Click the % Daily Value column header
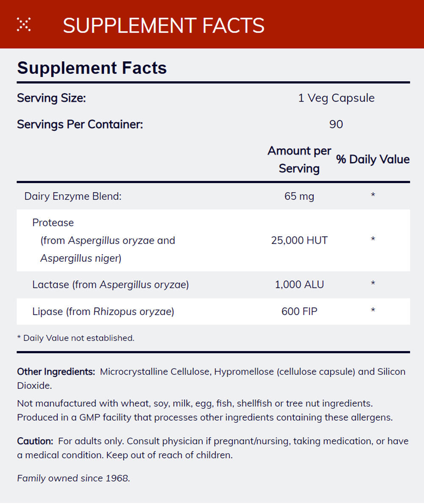Viewport: 424px width, 504px height. [x=373, y=160]
